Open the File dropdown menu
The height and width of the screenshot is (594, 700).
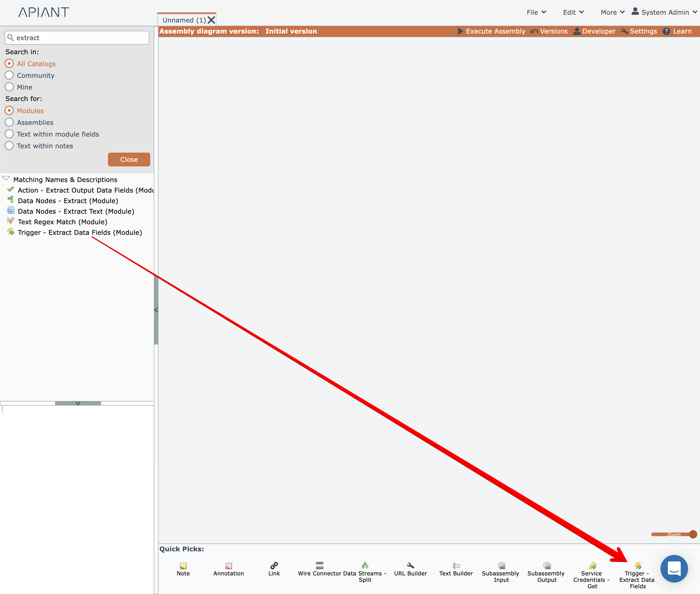tap(536, 12)
